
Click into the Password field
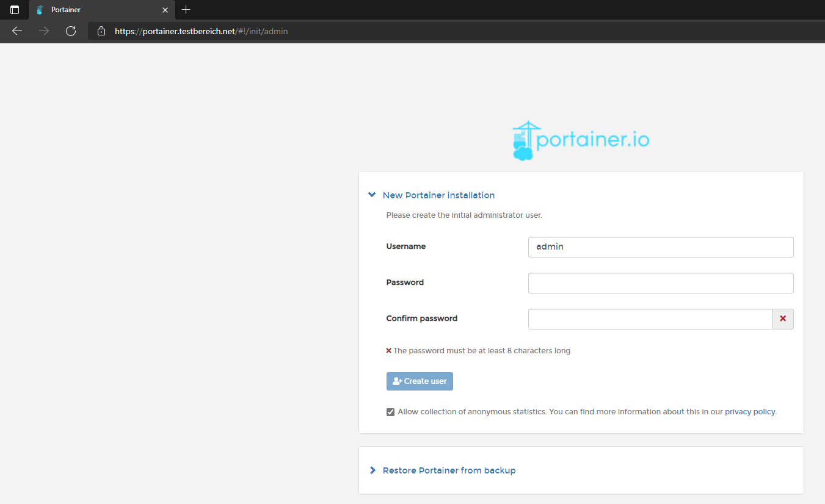[660, 283]
